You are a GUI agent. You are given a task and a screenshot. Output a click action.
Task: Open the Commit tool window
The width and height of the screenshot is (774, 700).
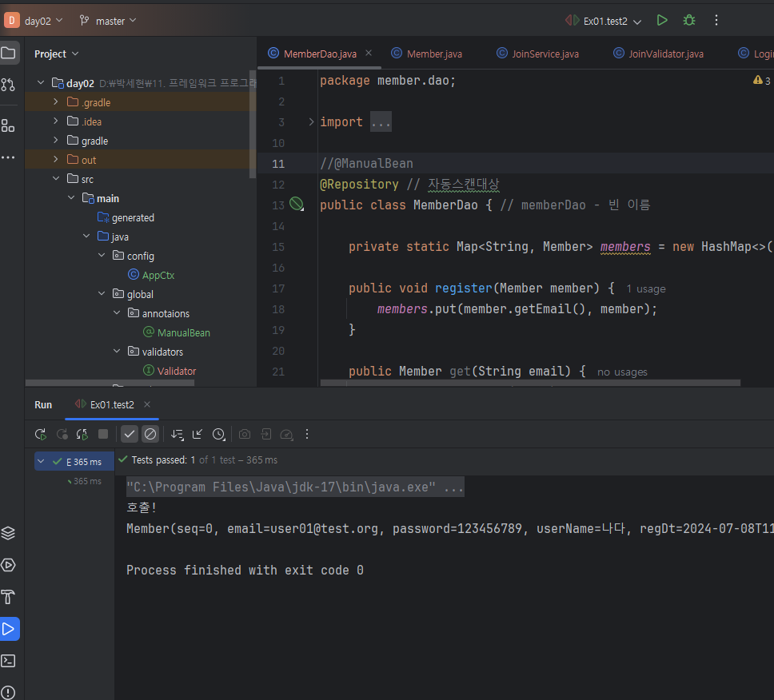(9, 85)
